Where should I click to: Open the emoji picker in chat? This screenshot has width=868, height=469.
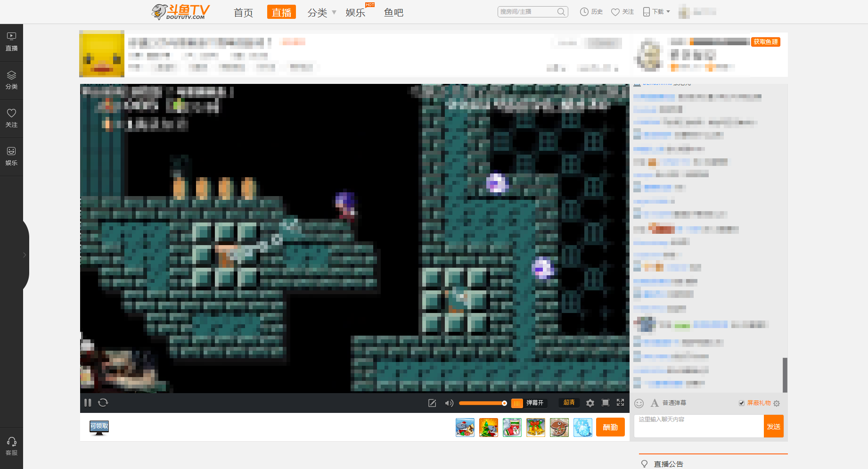click(x=639, y=403)
